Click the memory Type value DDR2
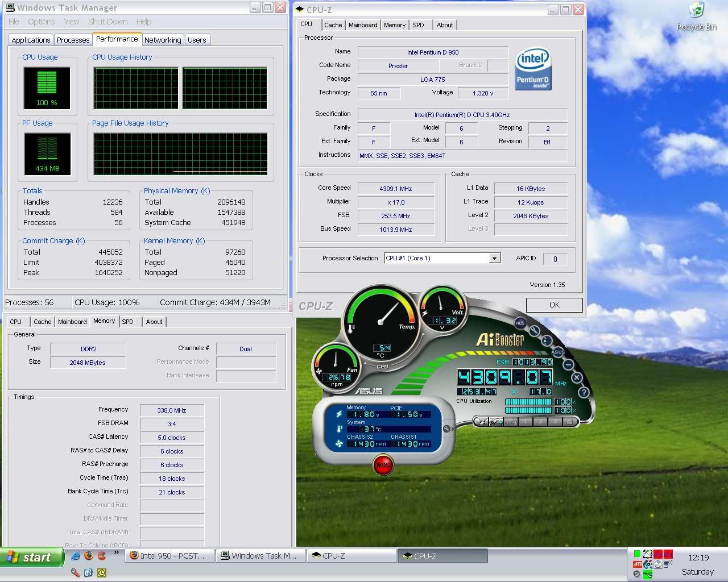The width and height of the screenshot is (728, 582). tap(88, 349)
